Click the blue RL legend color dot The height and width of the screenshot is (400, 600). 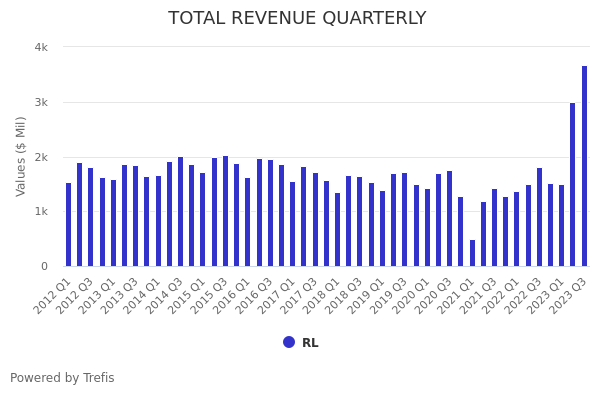(x=289, y=342)
